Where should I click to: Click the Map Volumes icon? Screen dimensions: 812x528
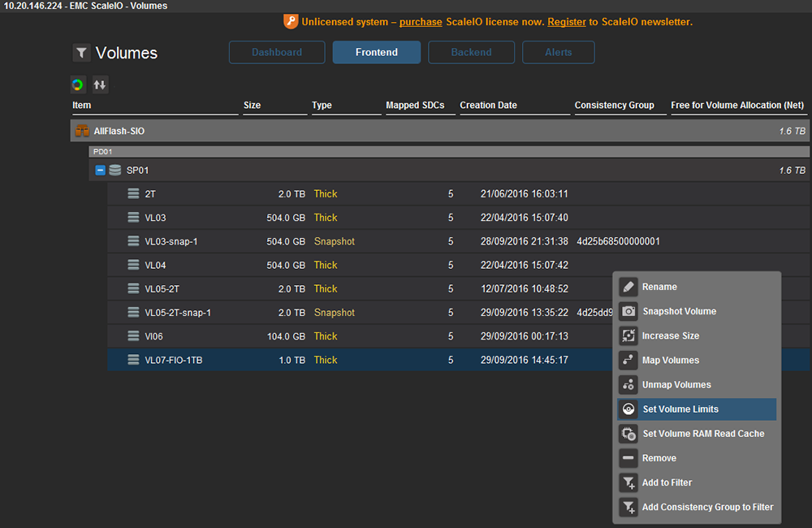628,360
